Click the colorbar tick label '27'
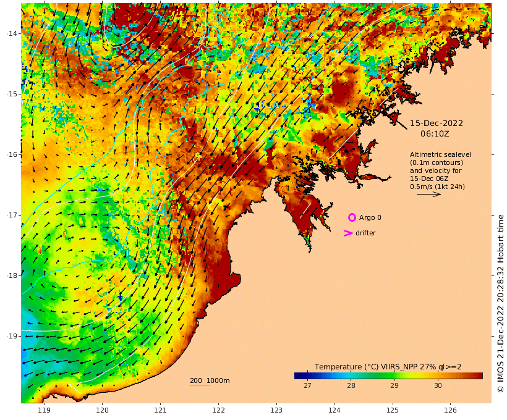The width and height of the screenshot is (507, 420). 307,385
